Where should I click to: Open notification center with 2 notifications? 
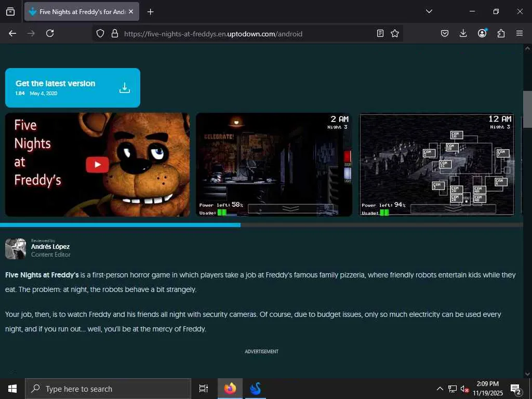(516, 389)
